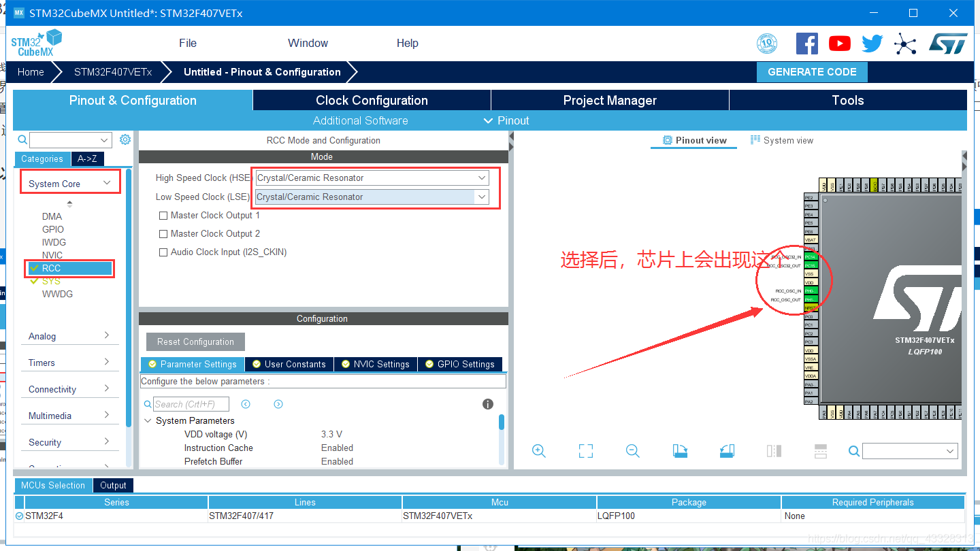The width and height of the screenshot is (980, 551).
Task: Open the Pinout dropdown menu
Action: point(506,120)
